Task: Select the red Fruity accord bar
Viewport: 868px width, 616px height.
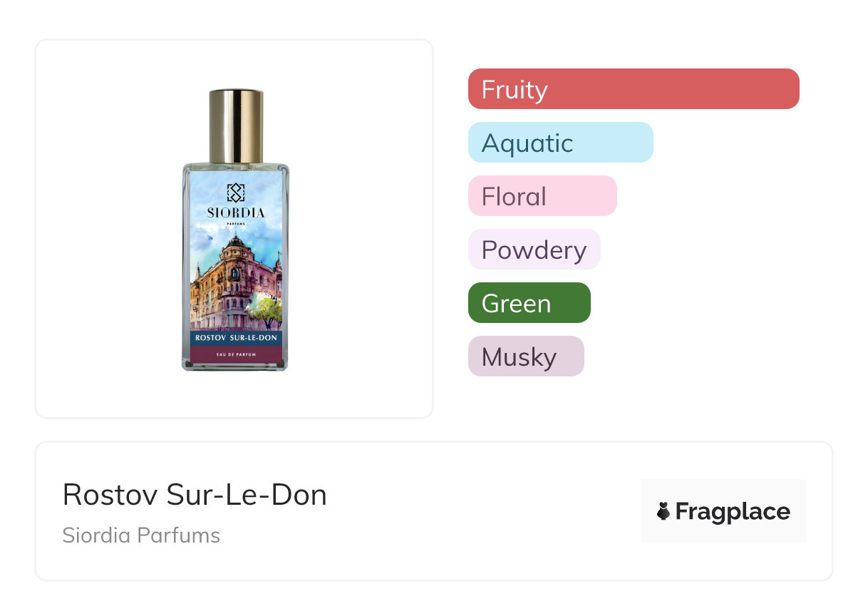Action: click(x=634, y=89)
